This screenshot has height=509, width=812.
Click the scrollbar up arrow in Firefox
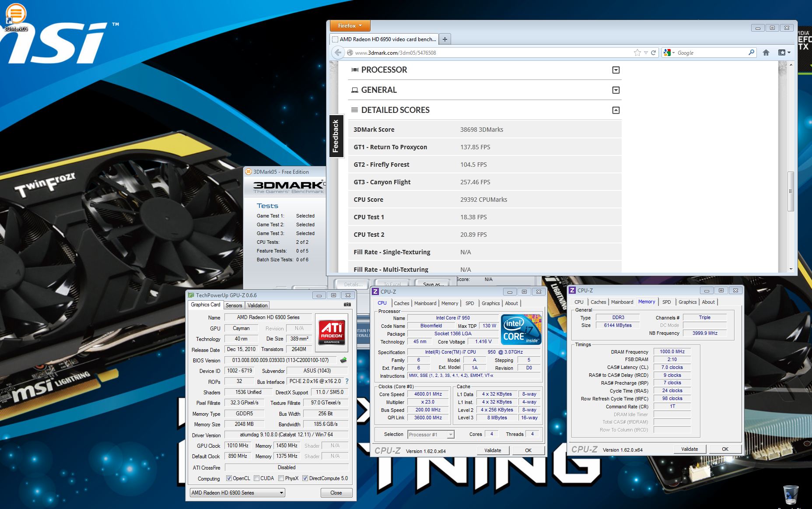coord(790,65)
